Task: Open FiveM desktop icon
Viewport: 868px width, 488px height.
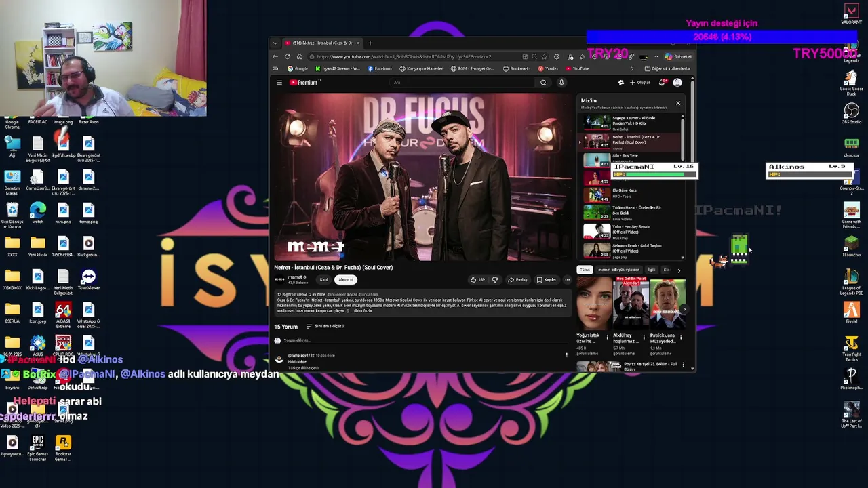Action: click(851, 312)
